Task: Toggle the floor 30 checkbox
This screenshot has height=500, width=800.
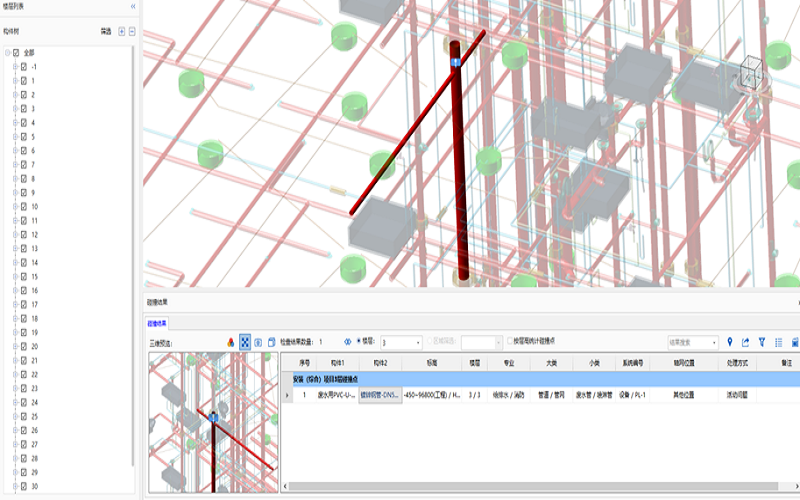Action: (23, 486)
